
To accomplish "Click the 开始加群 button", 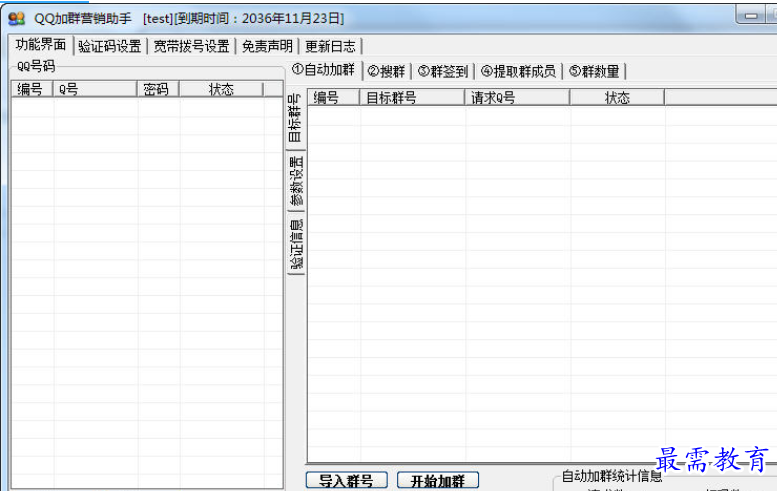I will coord(438,480).
